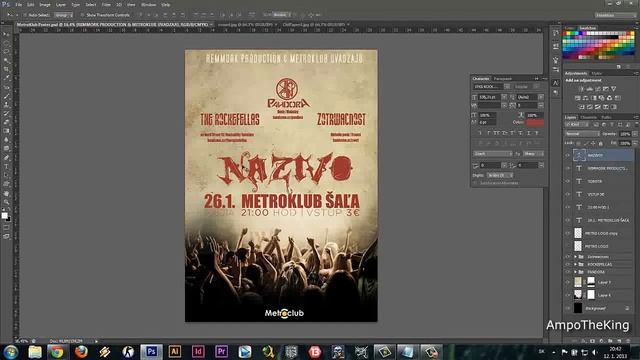This screenshot has width=640, height=360.
Task: Switch to the Channels tab
Action: coord(588,117)
